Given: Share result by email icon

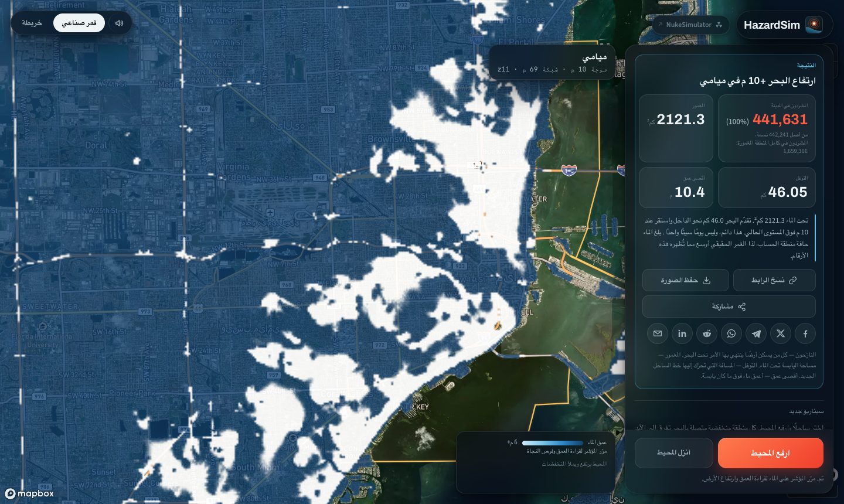Looking at the screenshot, I should (x=658, y=333).
